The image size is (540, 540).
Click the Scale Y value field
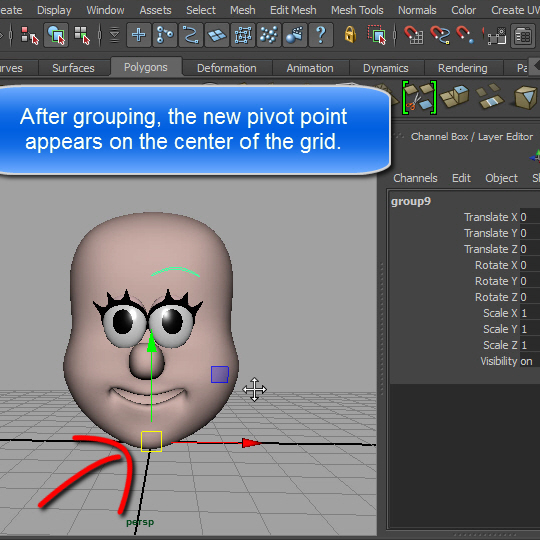point(530,329)
